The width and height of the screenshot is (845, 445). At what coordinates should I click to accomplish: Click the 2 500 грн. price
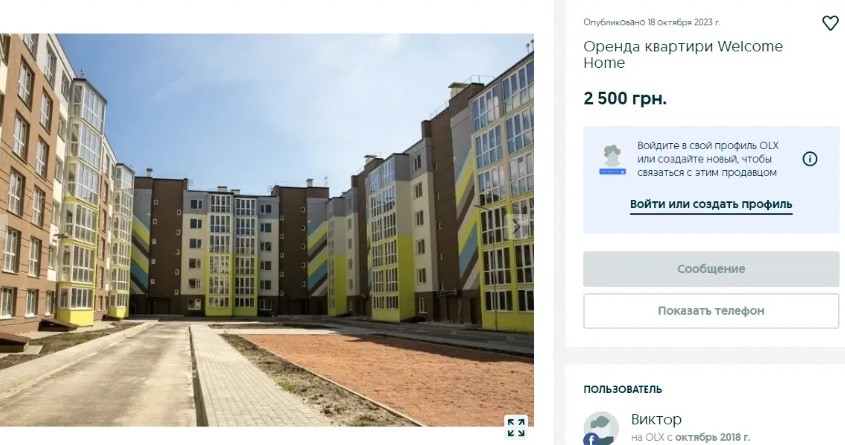625,99
